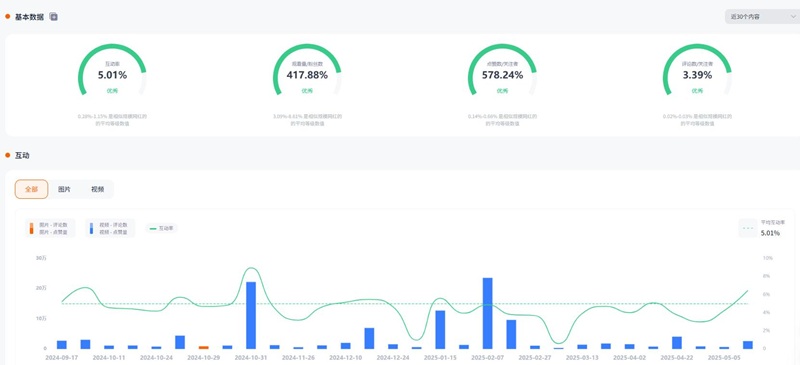The height and width of the screenshot is (365, 800).
Task: Click the 6% right axis label
Action: (766, 295)
